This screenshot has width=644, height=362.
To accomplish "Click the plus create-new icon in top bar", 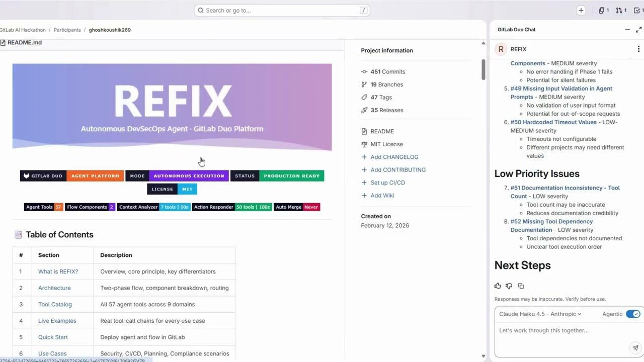I will [581, 10].
